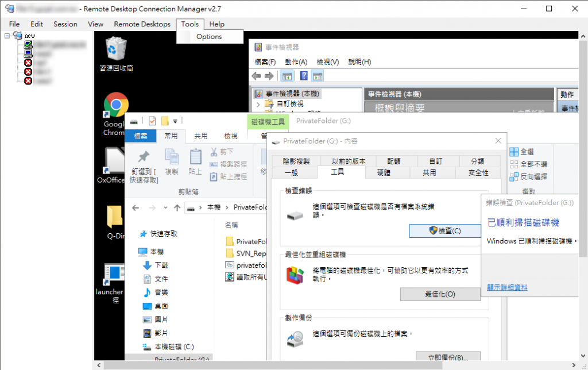
Task: Click the 檢查(C) button for error checking
Action: 445,231
